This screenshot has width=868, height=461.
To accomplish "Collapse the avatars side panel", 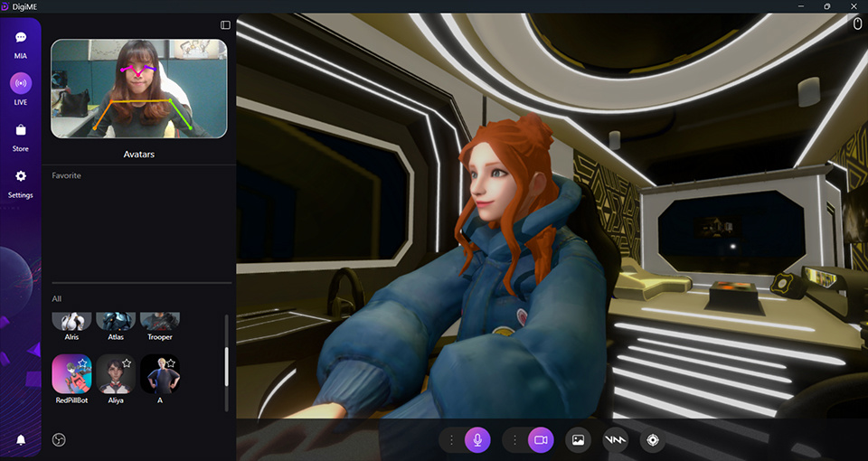I will pyautogui.click(x=225, y=24).
